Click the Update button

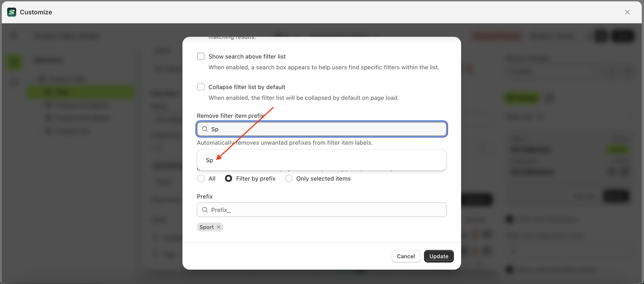[438, 256]
